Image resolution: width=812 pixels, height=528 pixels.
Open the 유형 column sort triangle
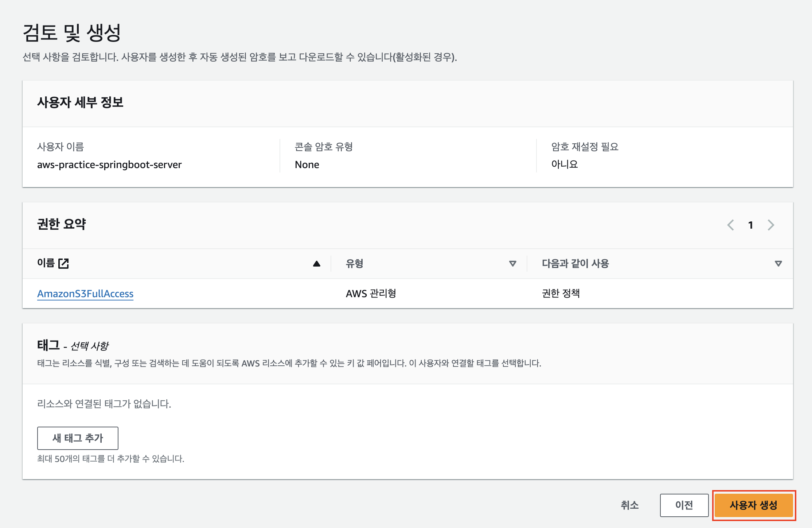512,264
